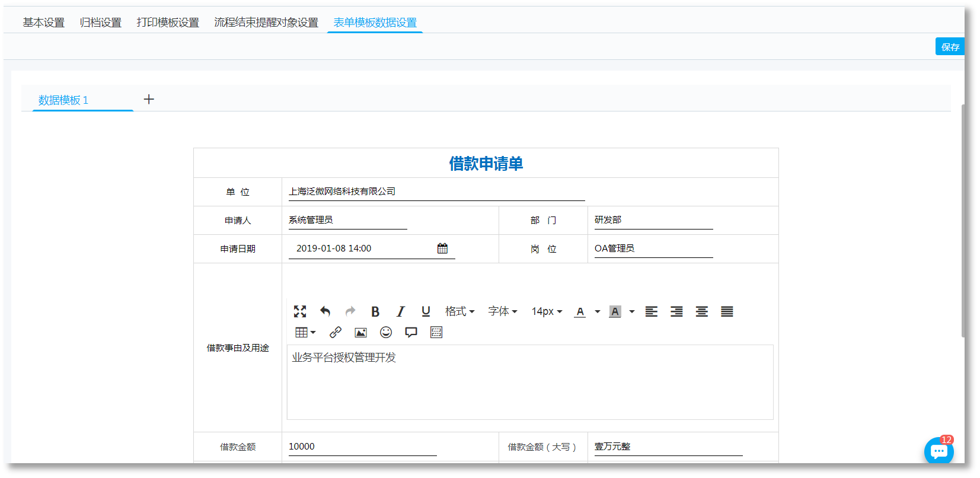Open the emoji smiley picker
Screen dimensions: 980x478
pos(386,332)
